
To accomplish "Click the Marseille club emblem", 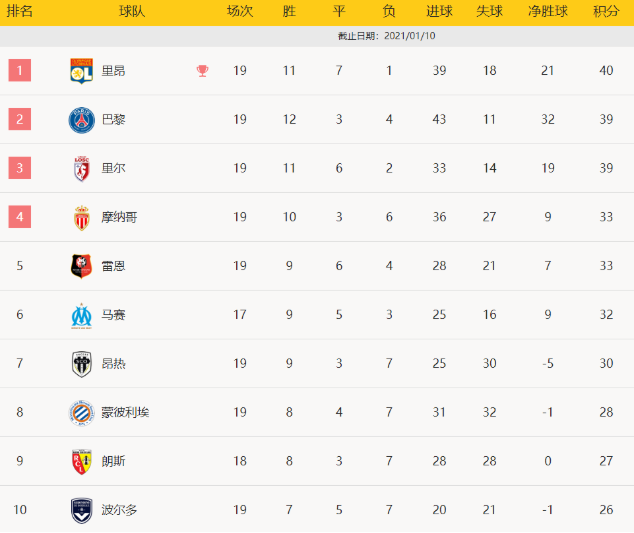I will [x=81, y=315].
